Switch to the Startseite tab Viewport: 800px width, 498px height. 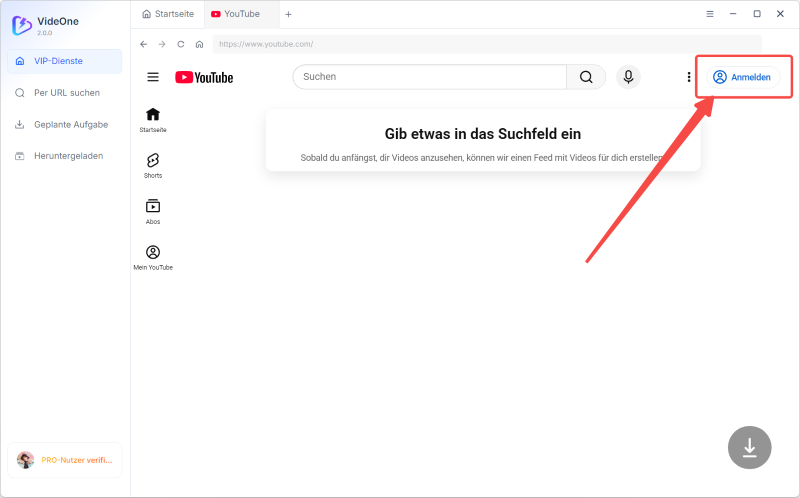[x=168, y=14]
